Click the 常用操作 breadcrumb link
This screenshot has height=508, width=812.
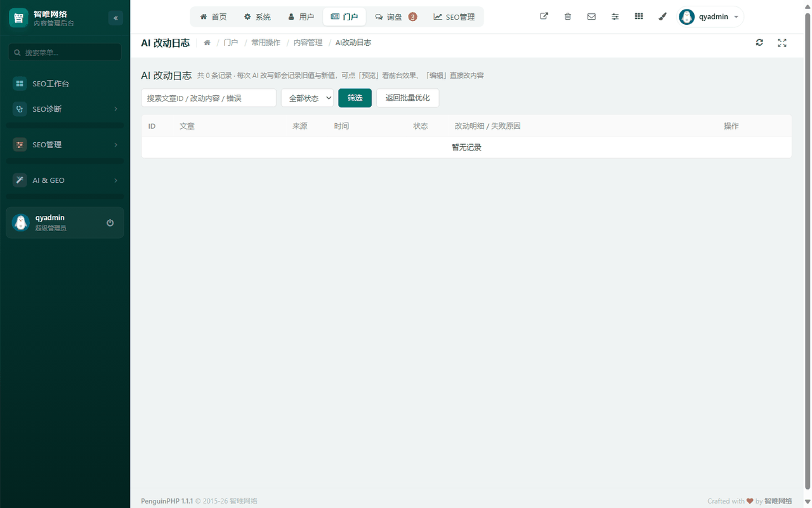point(266,43)
